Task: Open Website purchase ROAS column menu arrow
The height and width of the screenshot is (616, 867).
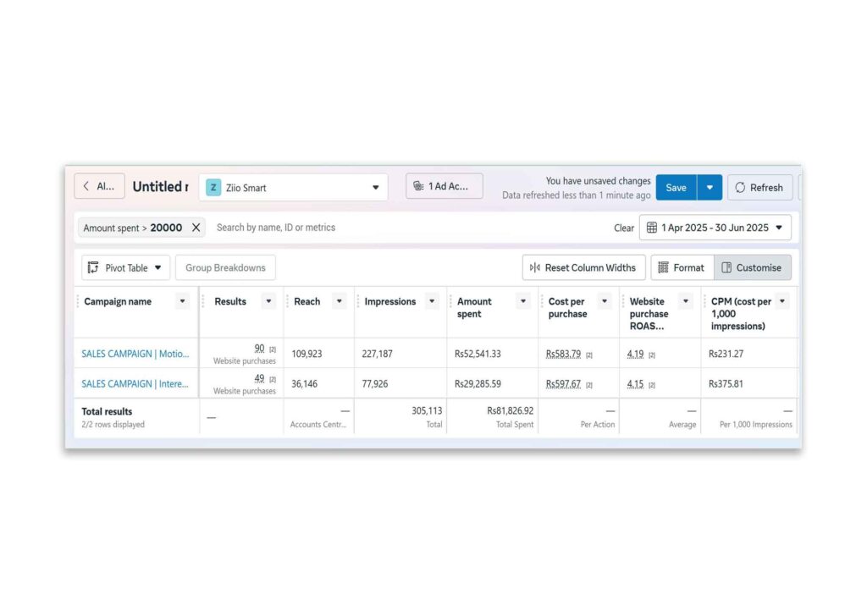Action: 686,301
